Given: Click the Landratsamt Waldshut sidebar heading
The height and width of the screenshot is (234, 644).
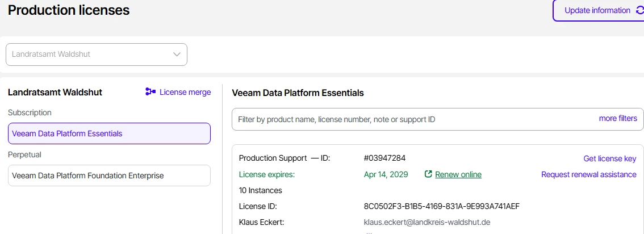Looking at the screenshot, I should coord(55,93).
